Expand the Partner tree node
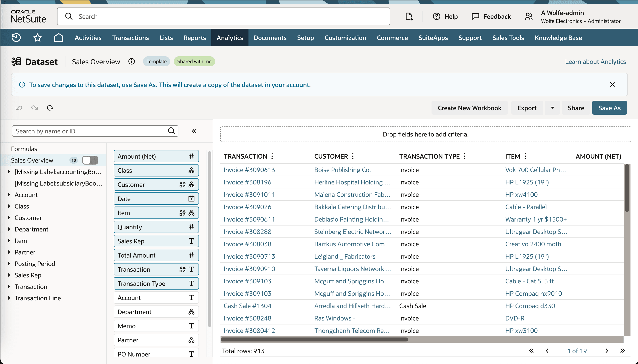The height and width of the screenshot is (364, 638). point(9,252)
